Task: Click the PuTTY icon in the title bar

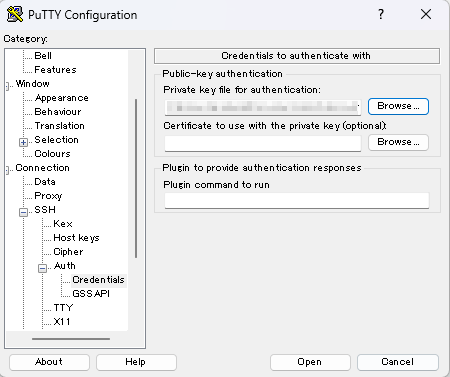Action: [15, 14]
